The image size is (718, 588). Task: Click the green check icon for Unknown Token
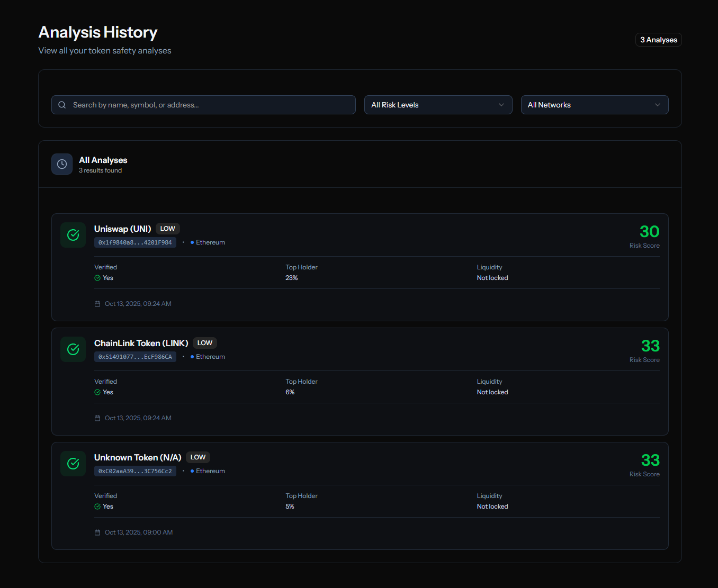(73, 464)
